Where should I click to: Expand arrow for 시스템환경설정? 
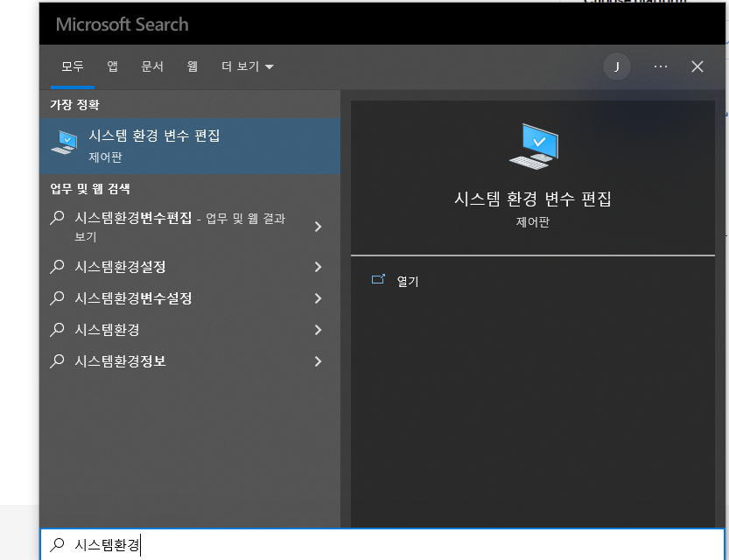(318, 267)
